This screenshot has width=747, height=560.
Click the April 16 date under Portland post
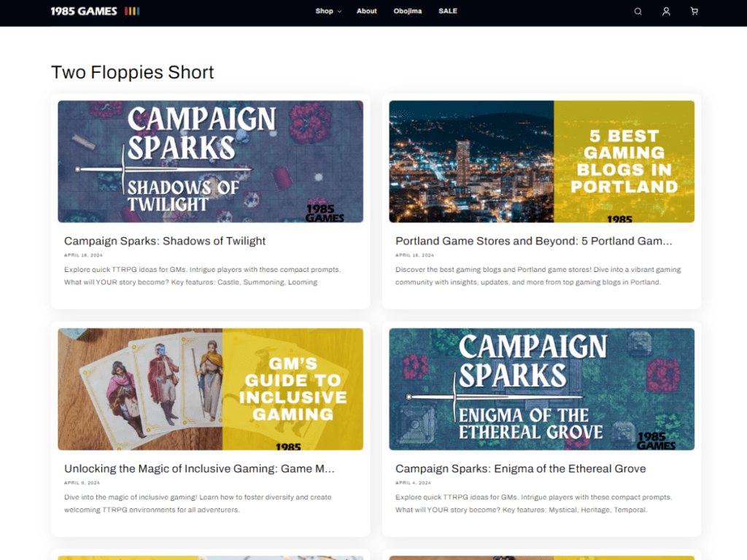(x=414, y=255)
